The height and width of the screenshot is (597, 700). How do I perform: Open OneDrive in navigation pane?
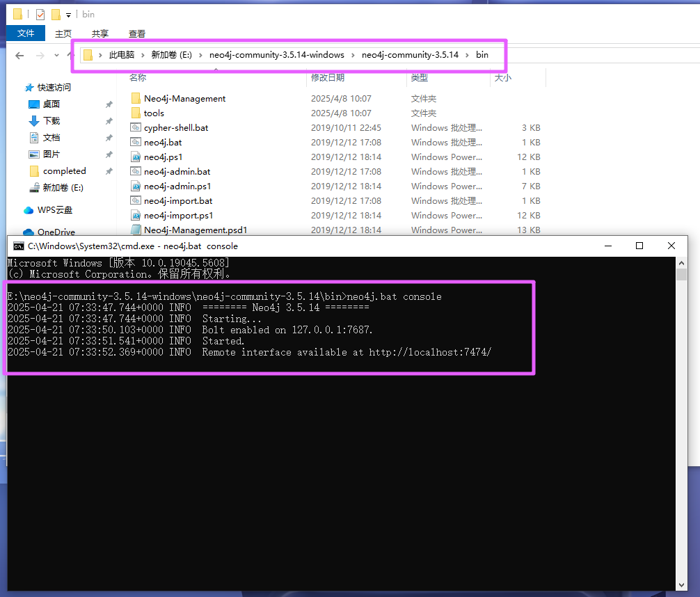tap(56, 232)
